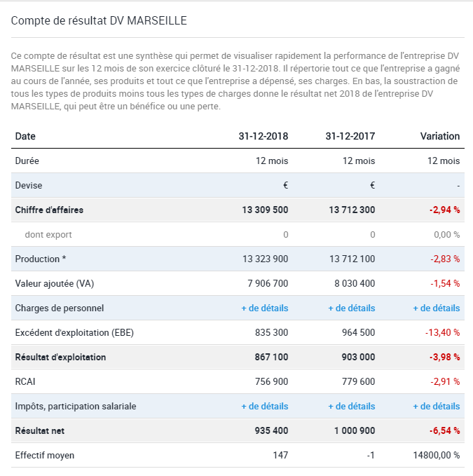The width and height of the screenshot is (473, 476).
Task: Click the Variation column header
Action: 440,136
